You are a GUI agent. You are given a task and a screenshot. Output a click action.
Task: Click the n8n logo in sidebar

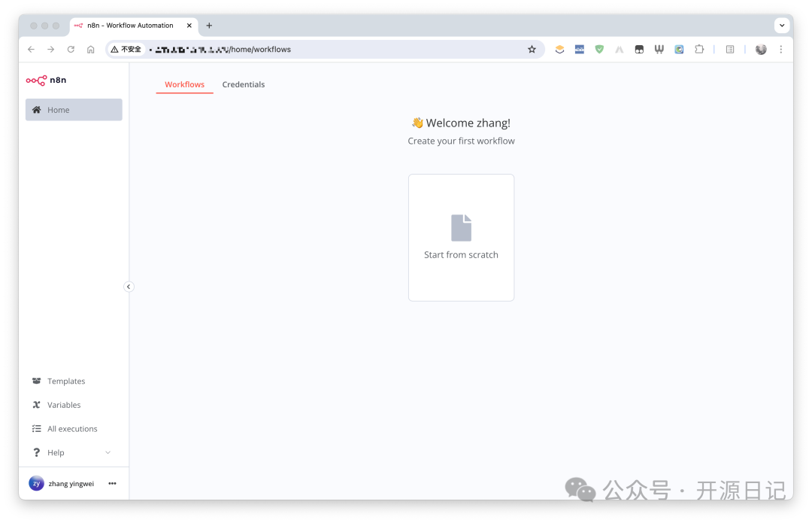click(x=46, y=81)
